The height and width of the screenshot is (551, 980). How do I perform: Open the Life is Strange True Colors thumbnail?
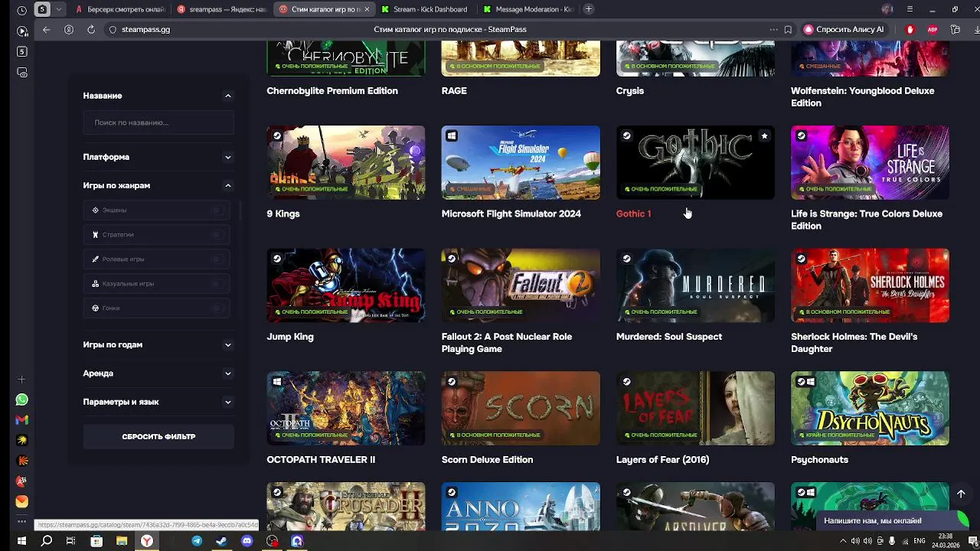(x=870, y=162)
